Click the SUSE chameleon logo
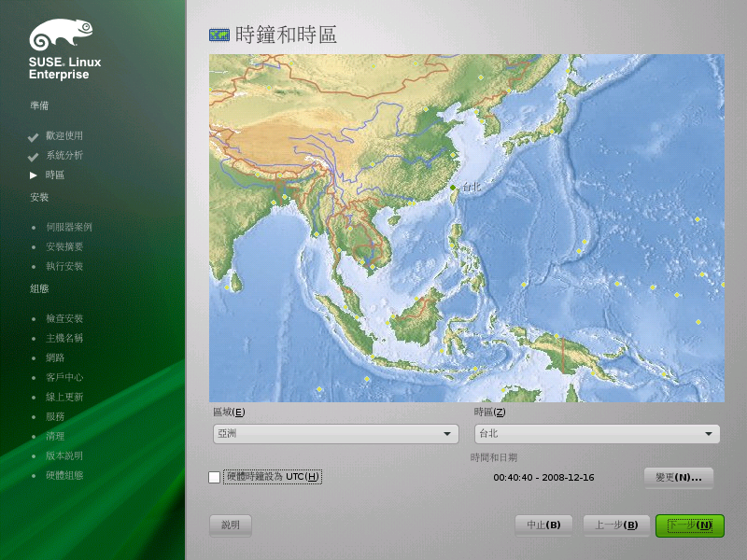This screenshot has width=747, height=560. pos(61,35)
